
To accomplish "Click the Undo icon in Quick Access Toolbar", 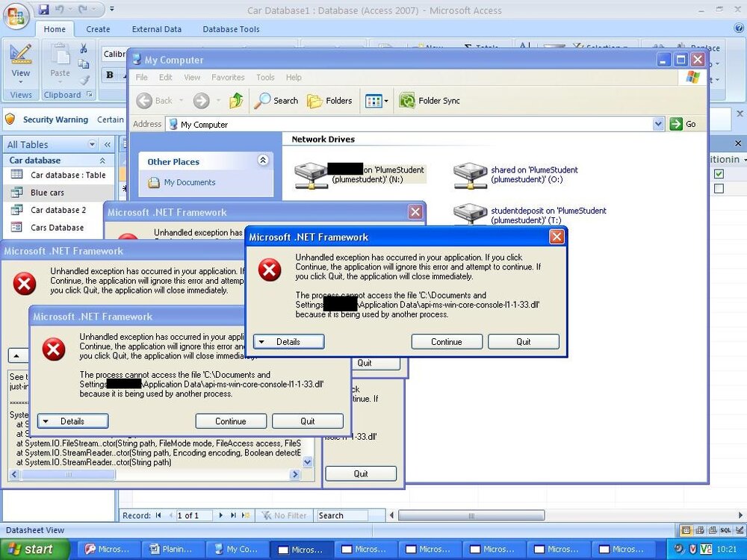I will [x=59, y=9].
